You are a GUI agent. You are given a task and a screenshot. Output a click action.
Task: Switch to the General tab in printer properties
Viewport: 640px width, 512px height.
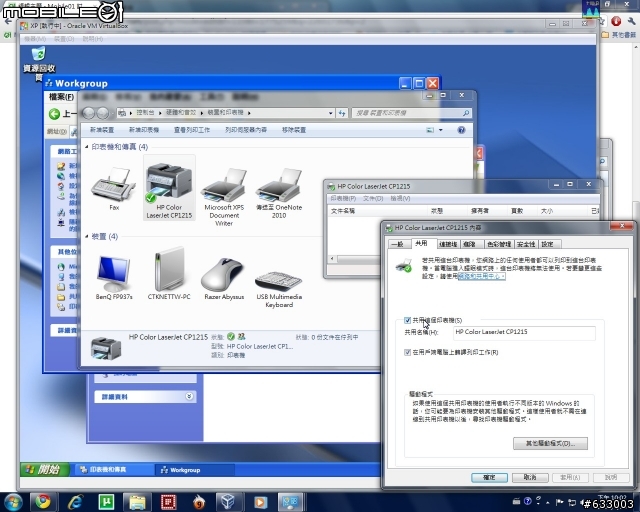pos(397,244)
